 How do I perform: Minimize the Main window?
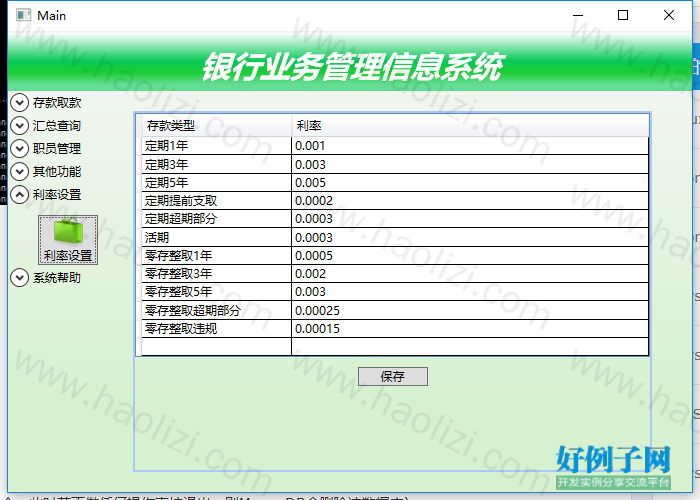[x=578, y=15]
